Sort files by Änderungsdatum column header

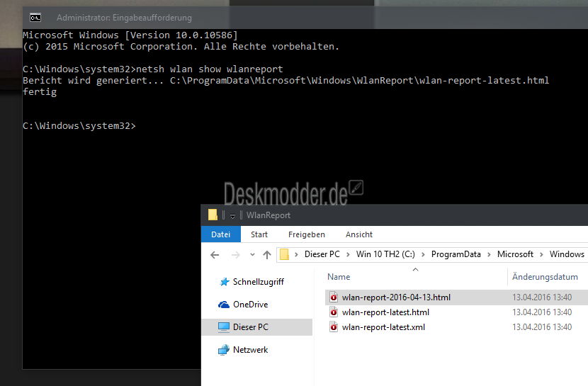pos(545,276)
